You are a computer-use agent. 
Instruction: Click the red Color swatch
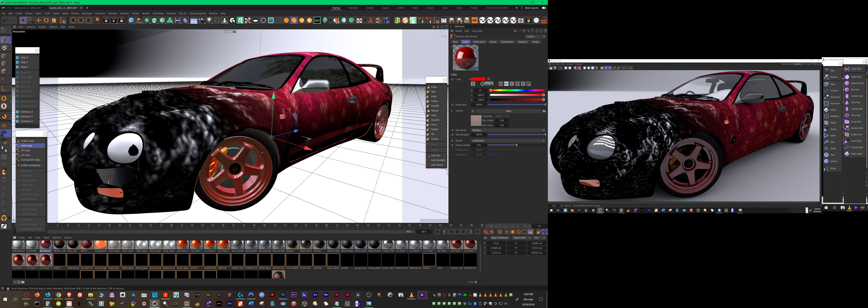(x=478, y=79)
